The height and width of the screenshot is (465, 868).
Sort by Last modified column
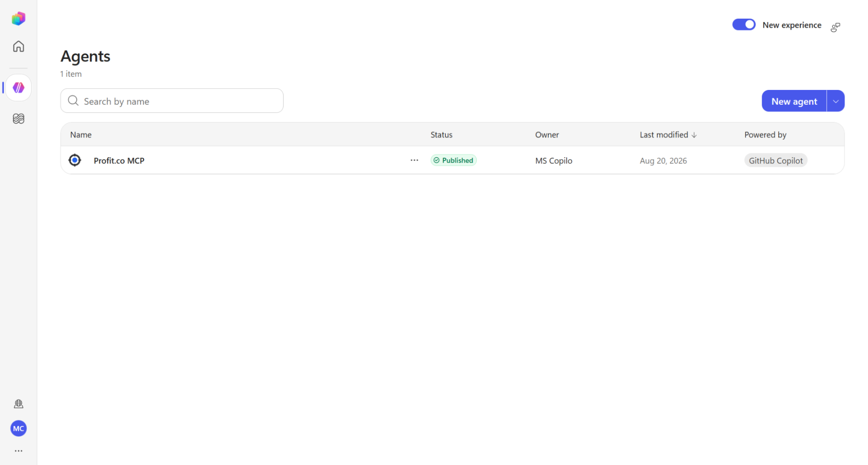pyautogui.click(x=668, y=135)
